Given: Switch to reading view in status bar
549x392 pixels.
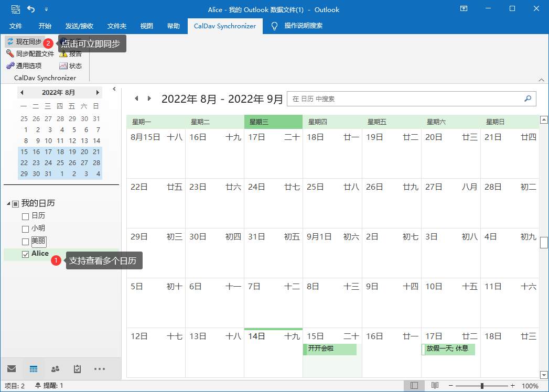Looking at the screenshot, I should (435, 386).
